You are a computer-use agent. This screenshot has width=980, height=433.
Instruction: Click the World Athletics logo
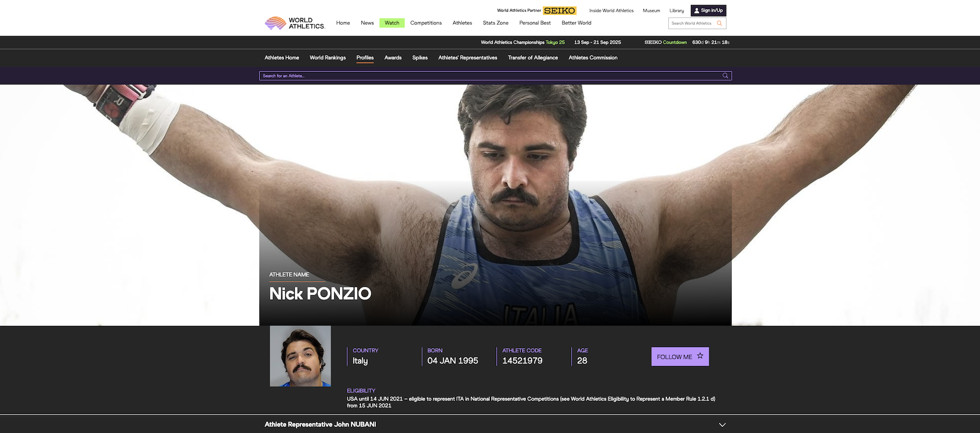[x=295, y=23]
